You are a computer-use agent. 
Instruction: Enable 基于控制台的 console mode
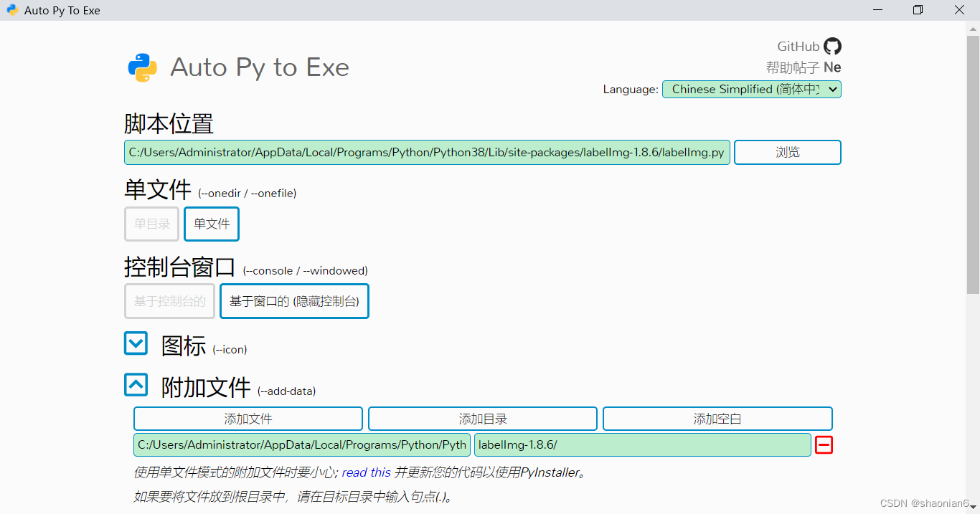tap(169, 301)
